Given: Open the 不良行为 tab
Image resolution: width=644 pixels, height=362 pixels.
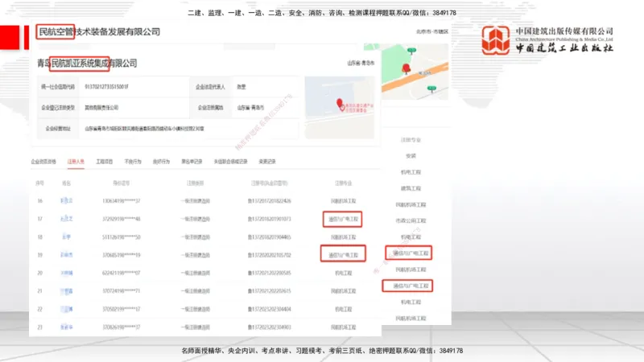Looking at the screenshot, I should (x=133, y=162).
